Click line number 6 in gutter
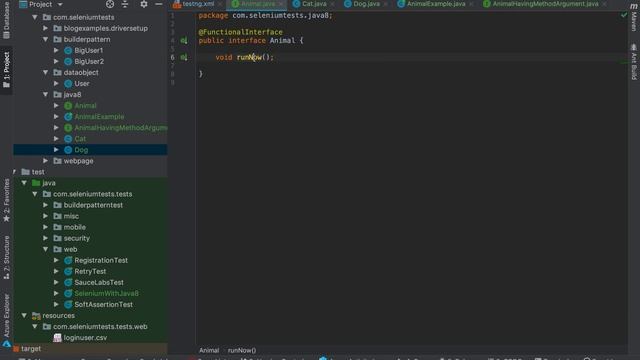Image resolution: width=640 pixels, height=360 pixels. pyautogui.click(x=173, y=57)
